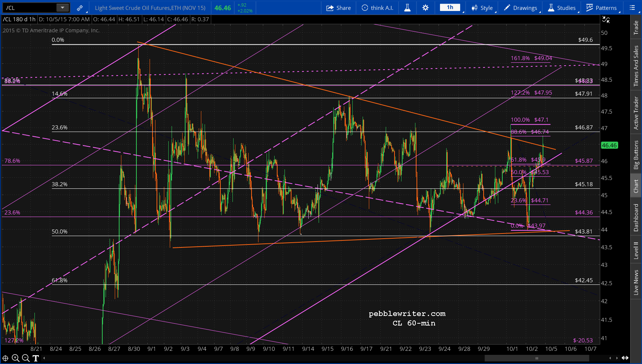Open the flask quick-study icon
This screenshot has width=642, height=364.
[x=407, y=8]
